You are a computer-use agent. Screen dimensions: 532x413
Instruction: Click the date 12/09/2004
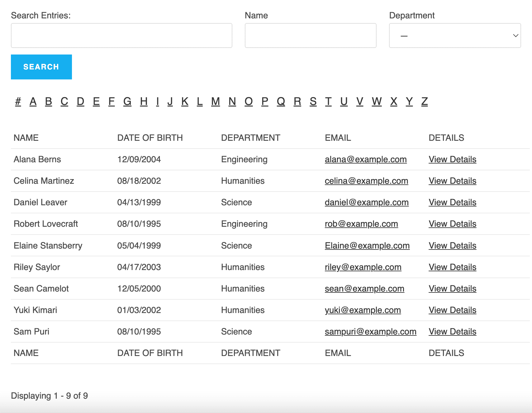pos(139,159)
